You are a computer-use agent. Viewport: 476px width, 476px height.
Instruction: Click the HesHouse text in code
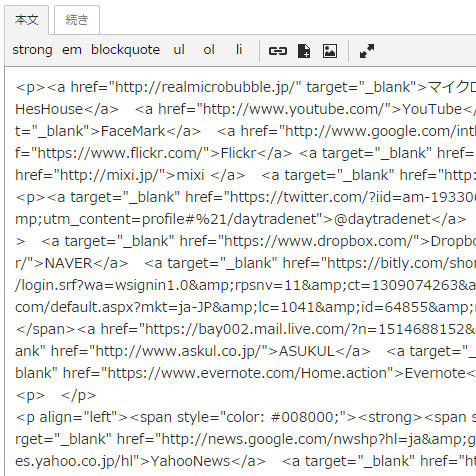pyautogui.click(x=49, y=109)
